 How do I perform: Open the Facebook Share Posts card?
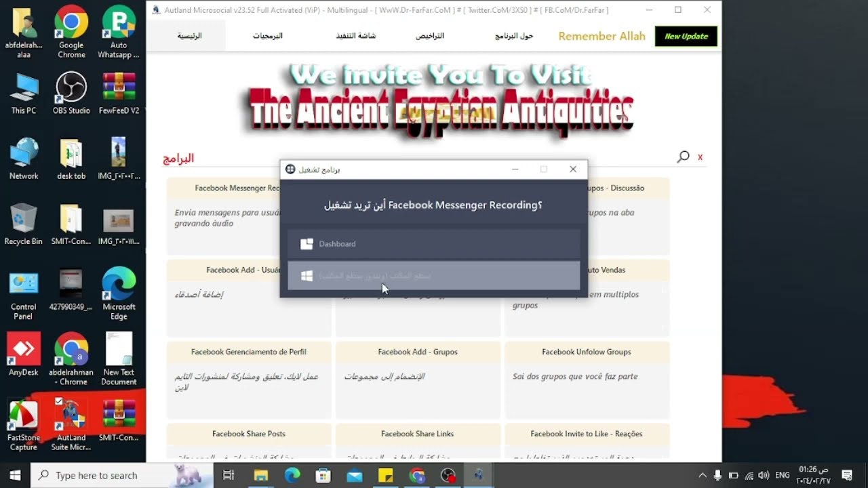[x=249, y=441]
